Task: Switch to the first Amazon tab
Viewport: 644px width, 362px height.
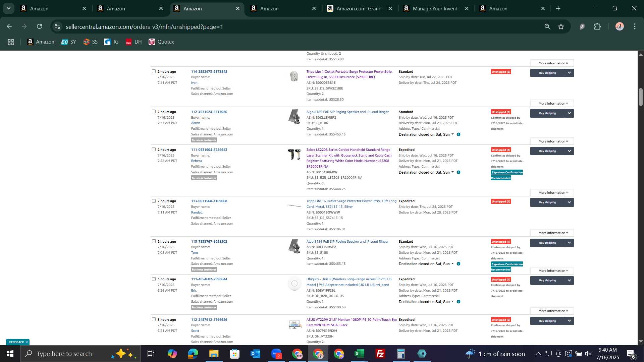Action: pos(54,8)
